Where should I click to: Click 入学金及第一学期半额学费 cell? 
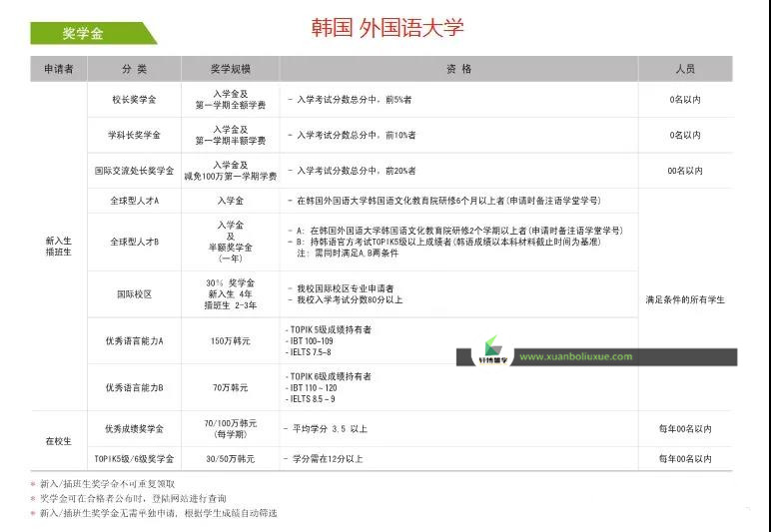[x=231, y=135]
